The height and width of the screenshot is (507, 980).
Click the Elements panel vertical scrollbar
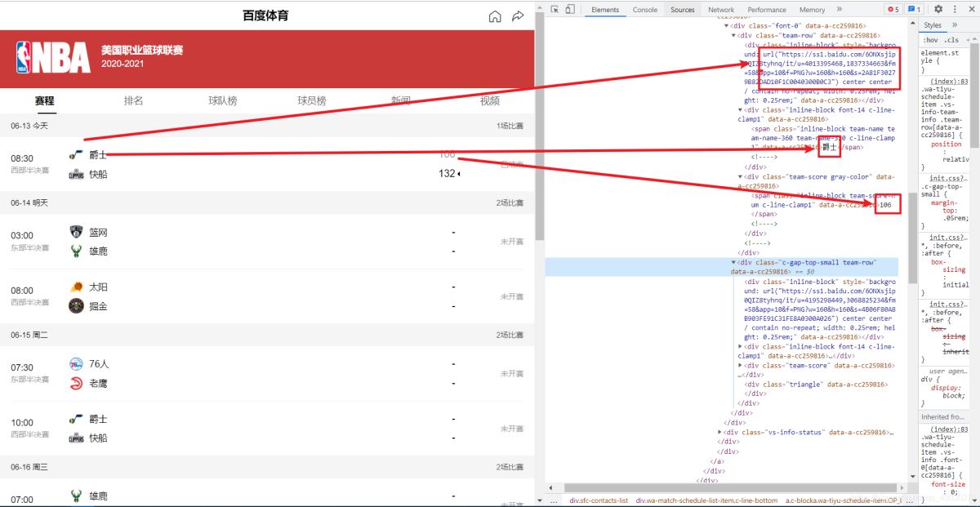911,245
